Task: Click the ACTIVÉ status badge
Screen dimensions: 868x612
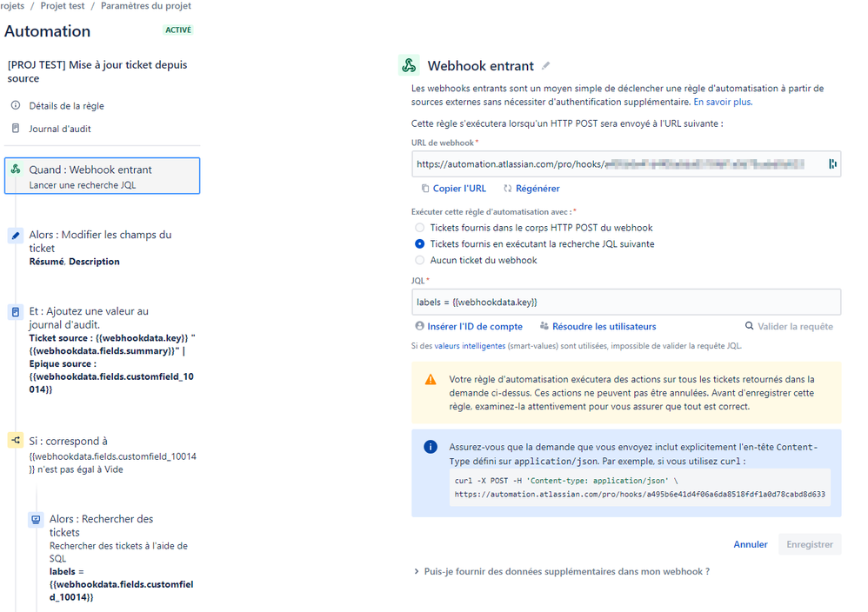Action: 178,30
